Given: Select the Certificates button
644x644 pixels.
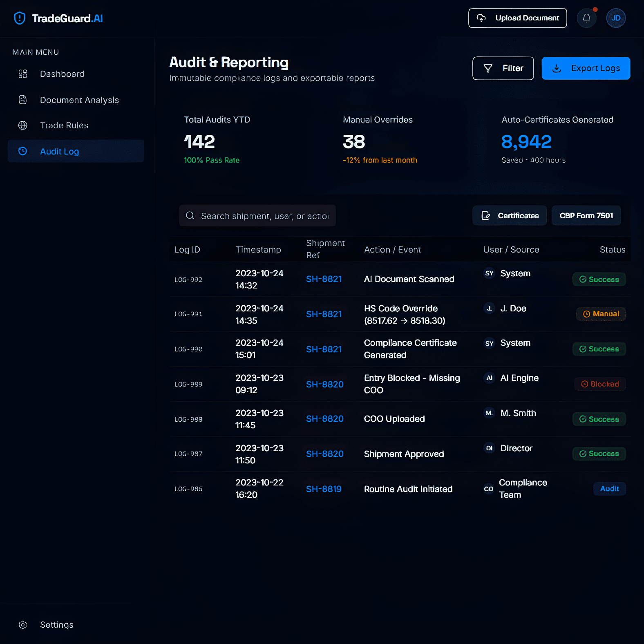Looking at the screenshot, I should point(509,216).
